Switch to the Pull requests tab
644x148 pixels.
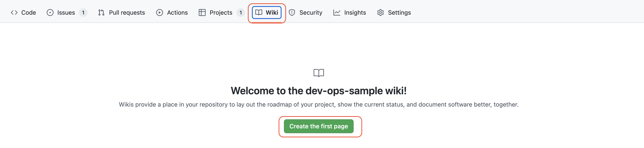tap(127, 13)
